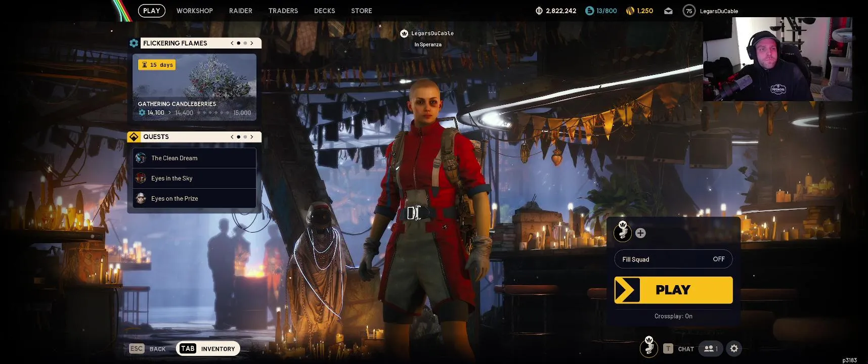Click the level 75 badge
868x364 pixels.
[x=689, y=11]
